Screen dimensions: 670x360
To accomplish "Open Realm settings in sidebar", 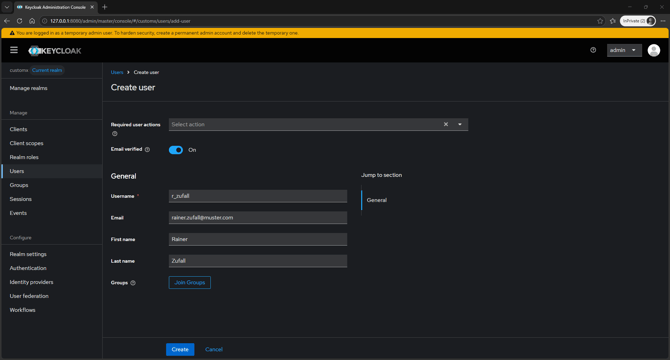I will click(28, 254).
